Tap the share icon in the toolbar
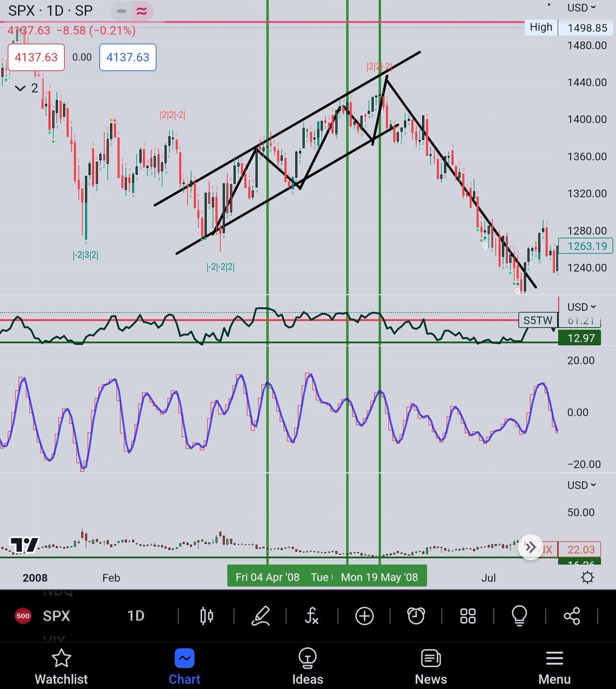The width and height of the screenshot is (616, 689). pyautogui.click(x=572, y=616)
